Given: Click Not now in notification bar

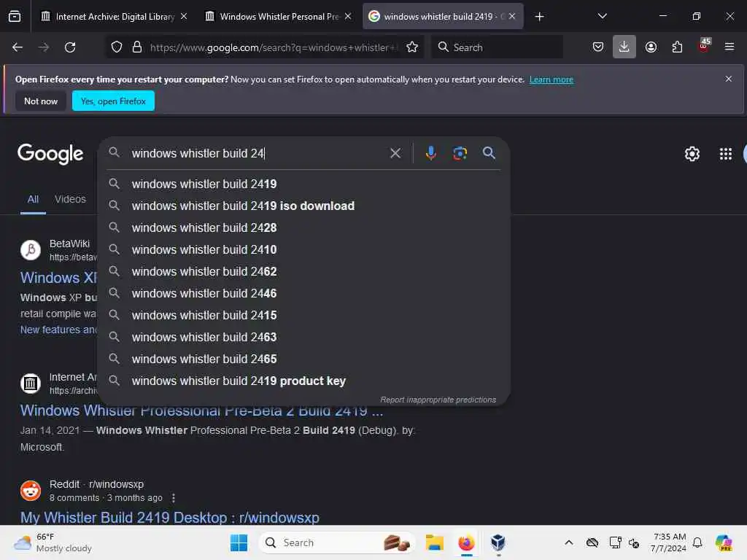Looking at the screenshot, I should pos(41,101).
